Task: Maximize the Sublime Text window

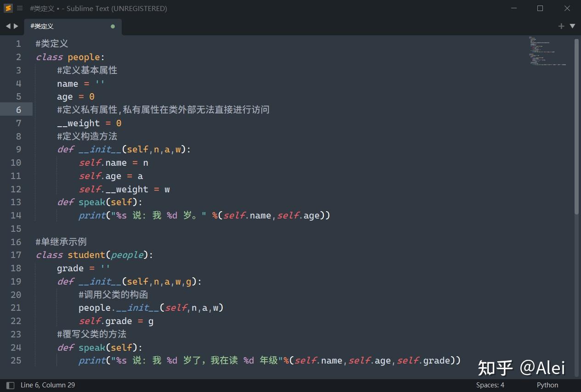Action: coord(540,8)
